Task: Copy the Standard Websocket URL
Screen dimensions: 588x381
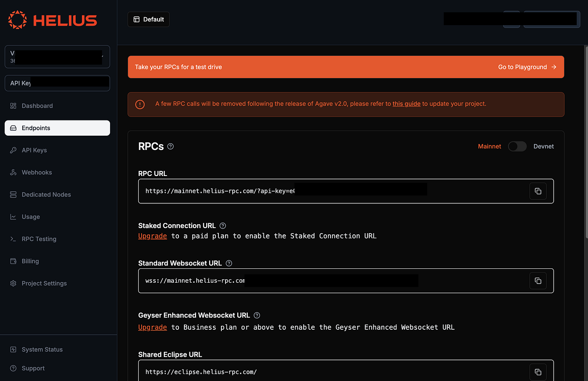Action: point(538,281)
